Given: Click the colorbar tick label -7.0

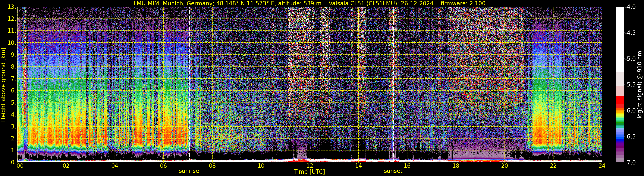Looking at the screenshot, I should click(630, 162).
